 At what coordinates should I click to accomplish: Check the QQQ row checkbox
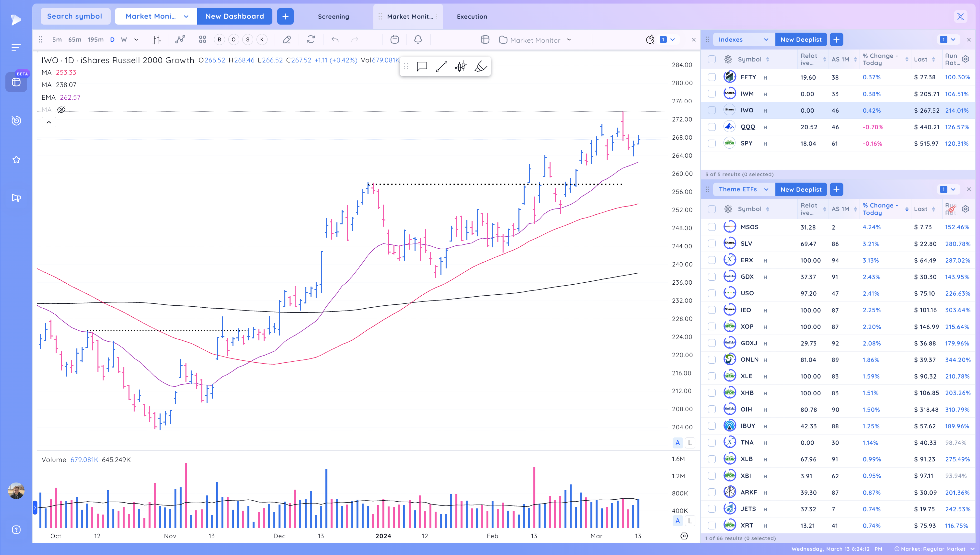(x=712, y=127)
